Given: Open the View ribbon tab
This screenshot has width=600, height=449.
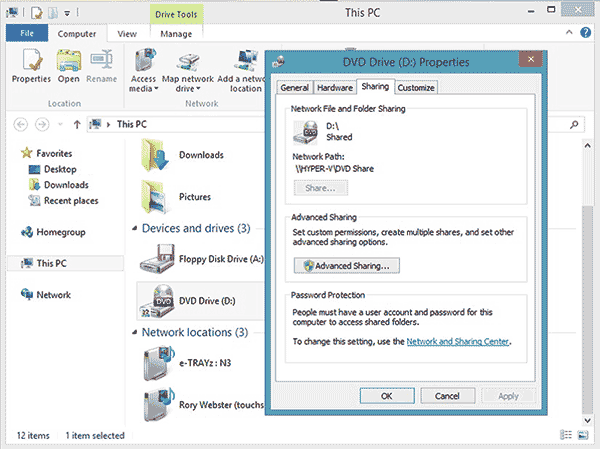Looking at the screenshot, I should pyautogui.click(x=127, y=33).
